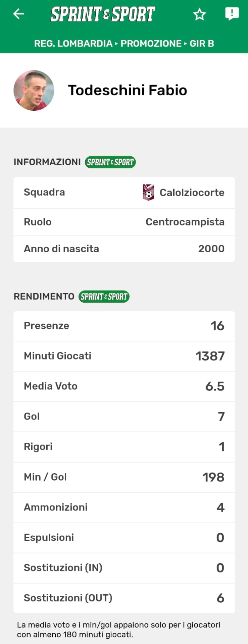This screenshot has height=644, width=248.
Task: Open the GIR B breadcrumb link
Action: click(x=202, y=44)
